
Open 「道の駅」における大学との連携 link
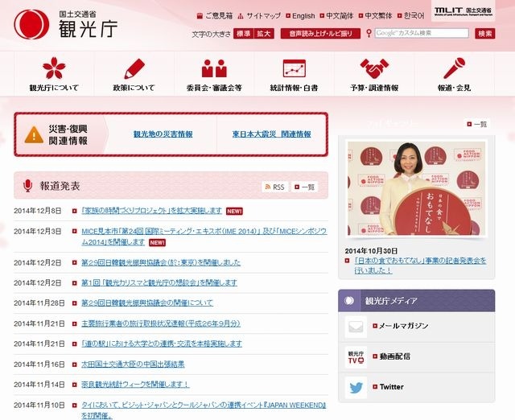point(162,344)
